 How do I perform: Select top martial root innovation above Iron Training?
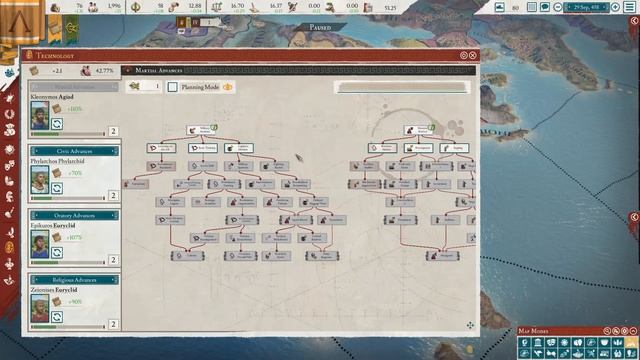[202, 130]
